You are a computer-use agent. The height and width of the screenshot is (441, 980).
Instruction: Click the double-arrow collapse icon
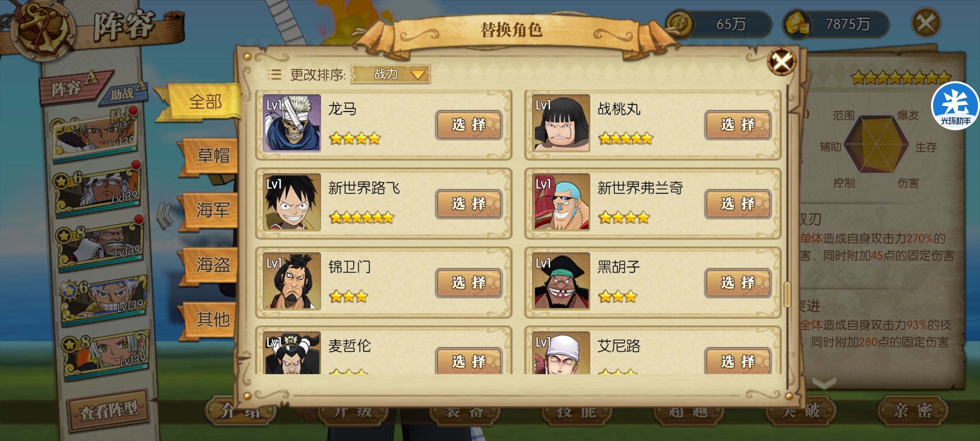[164, 216]
